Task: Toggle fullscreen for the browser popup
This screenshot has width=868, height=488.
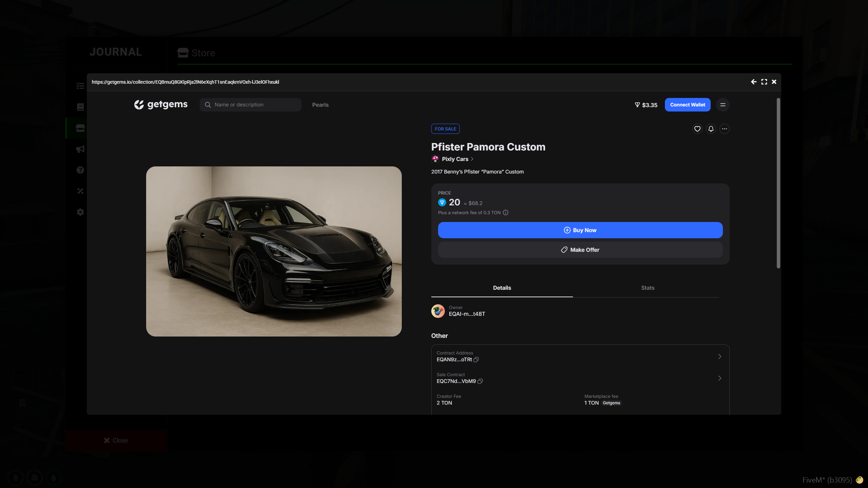Action: 764,82
